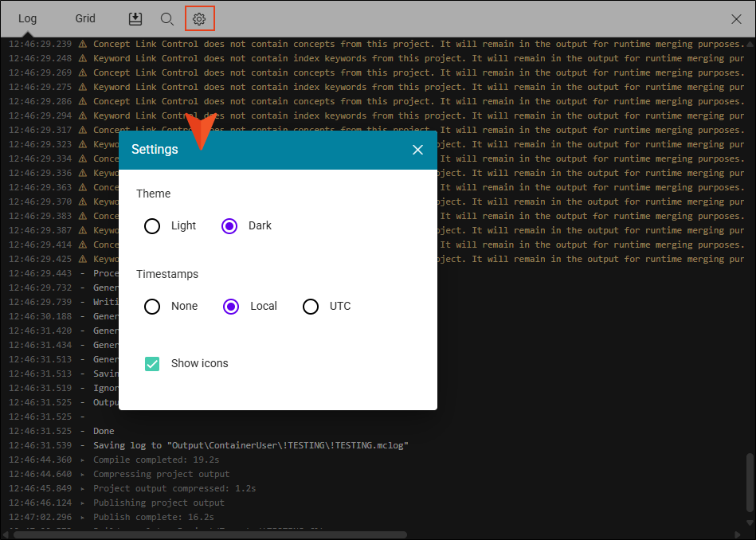Click the 12:46:30.188 timestamp
Screen dimensions: 756x540
pos(40,316)
